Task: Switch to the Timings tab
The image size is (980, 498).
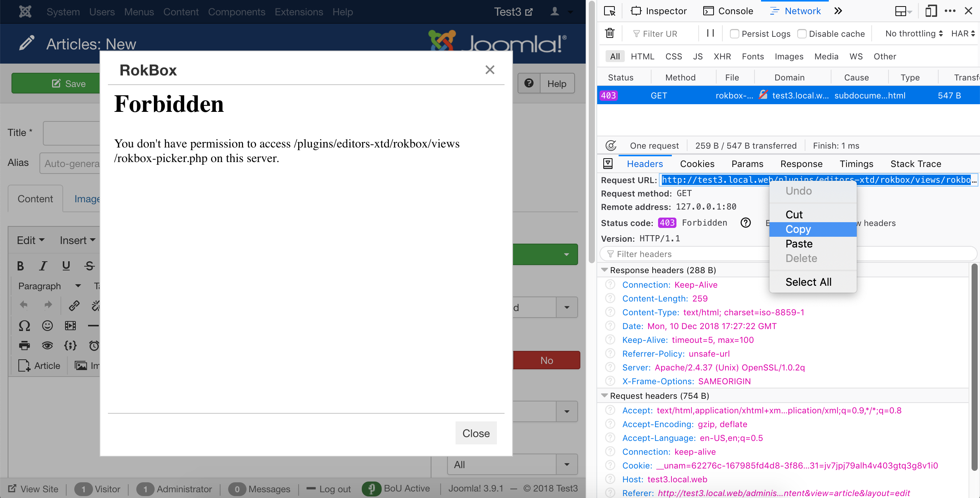Action: pos(856,164)
